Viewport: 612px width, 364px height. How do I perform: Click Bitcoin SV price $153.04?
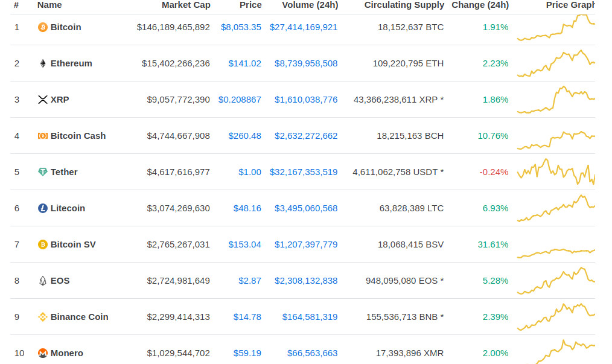[244, 244]
